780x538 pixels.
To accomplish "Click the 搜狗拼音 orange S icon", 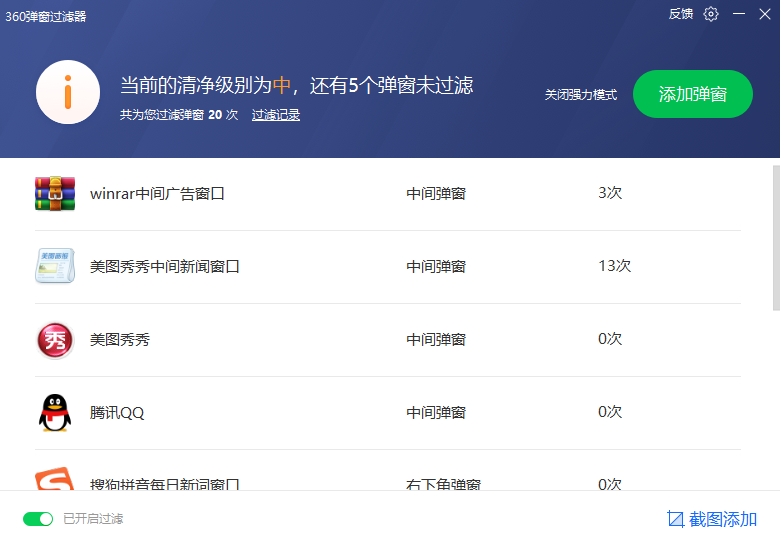I will coord(55,478).
